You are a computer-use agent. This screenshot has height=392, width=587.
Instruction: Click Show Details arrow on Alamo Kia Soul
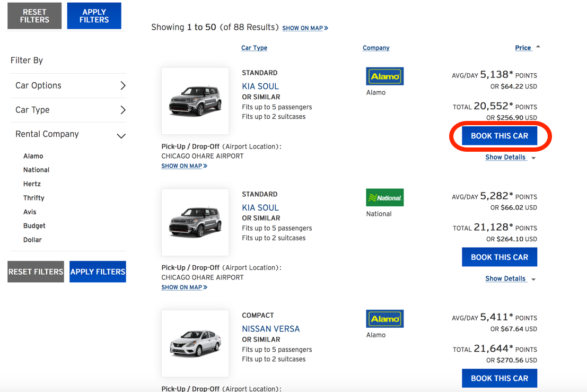point(533,158)
